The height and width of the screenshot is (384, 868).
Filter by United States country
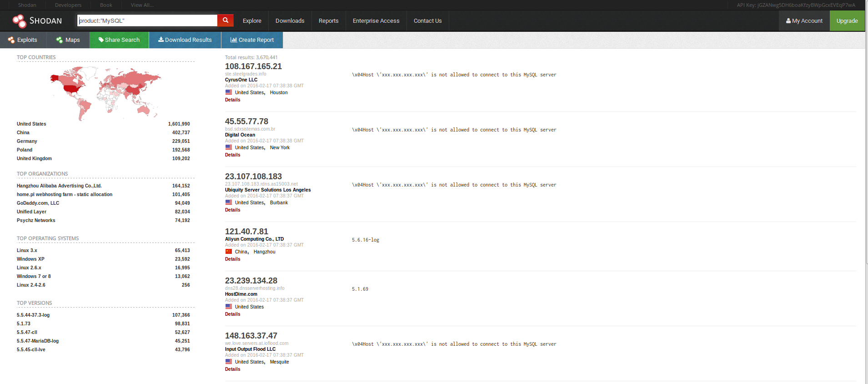tap(31, 124)
